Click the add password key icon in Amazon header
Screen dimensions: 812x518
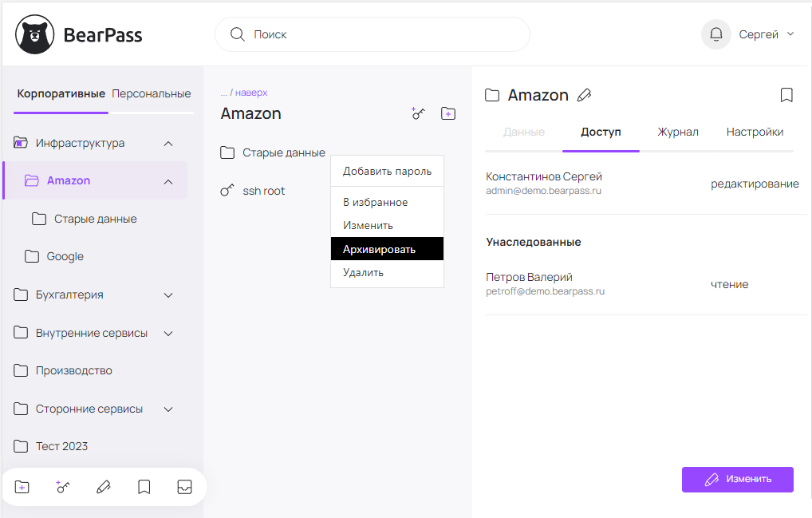pyautogui.click(x=419, y=113)
